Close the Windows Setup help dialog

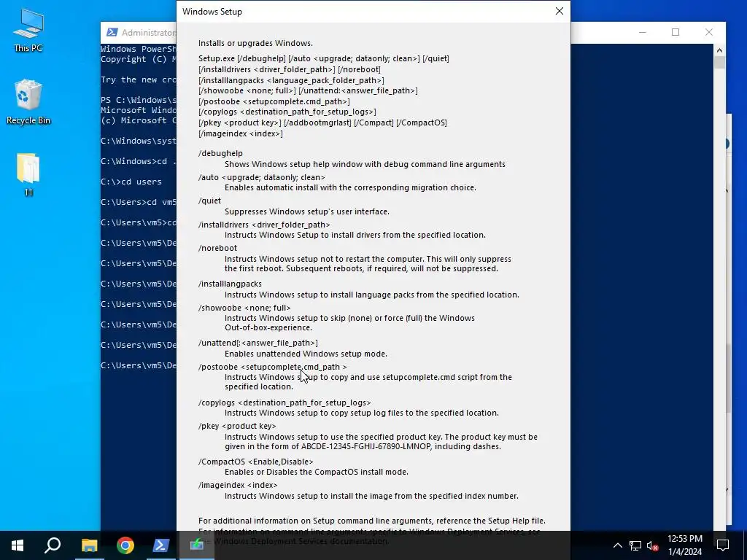(x=560, y=11)
